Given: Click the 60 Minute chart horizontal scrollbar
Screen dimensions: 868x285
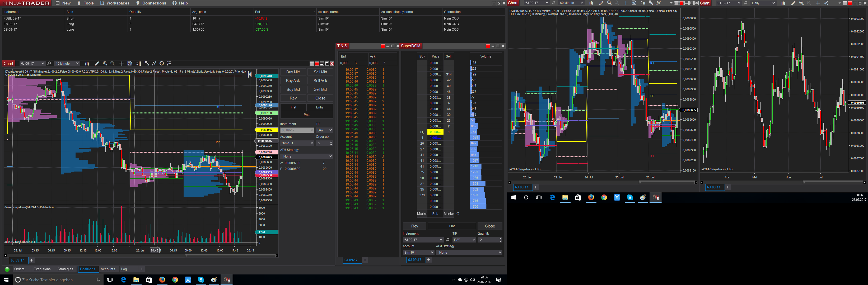Looking at the screenshot, I should coord(666,182).
